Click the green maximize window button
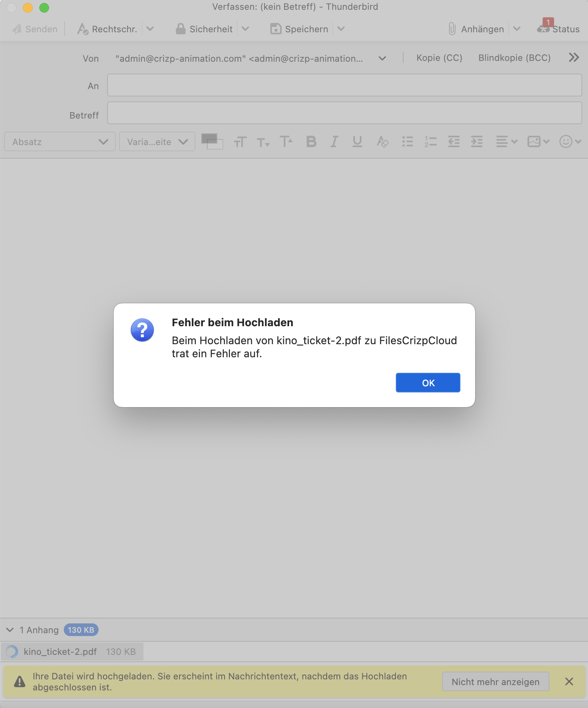The image size is (588, 708). pyautogui.click(x=44, y=7)
